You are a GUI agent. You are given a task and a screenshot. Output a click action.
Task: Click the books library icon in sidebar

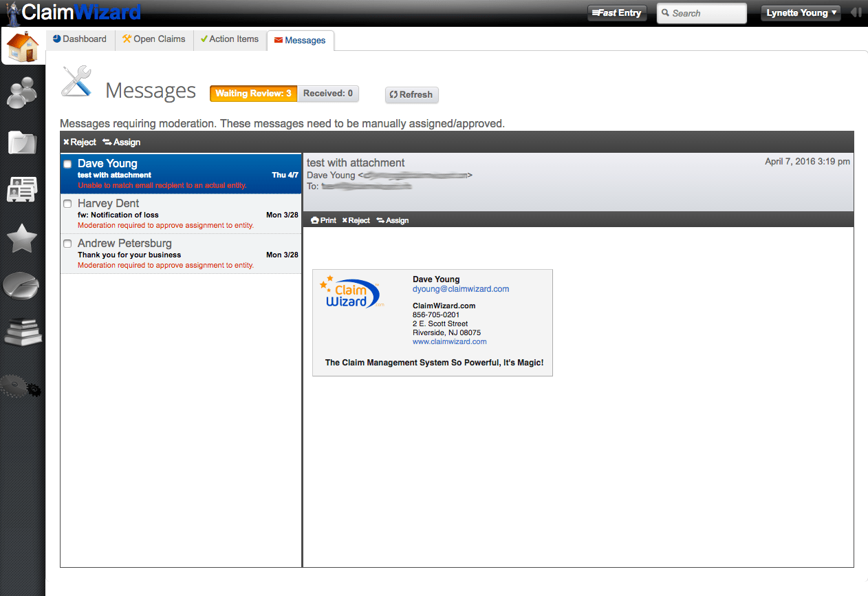[x=23, y=332]
